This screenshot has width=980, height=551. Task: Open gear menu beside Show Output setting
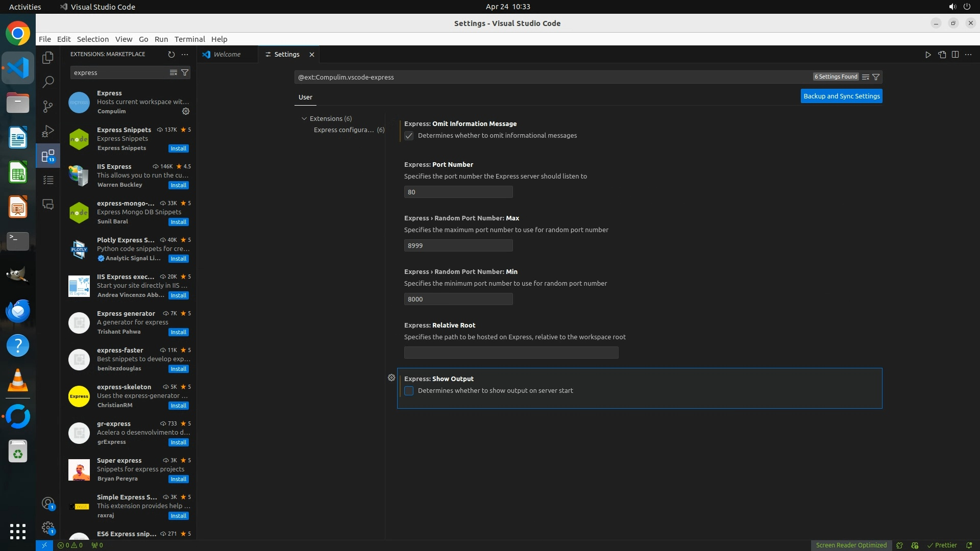click(391, 378)
